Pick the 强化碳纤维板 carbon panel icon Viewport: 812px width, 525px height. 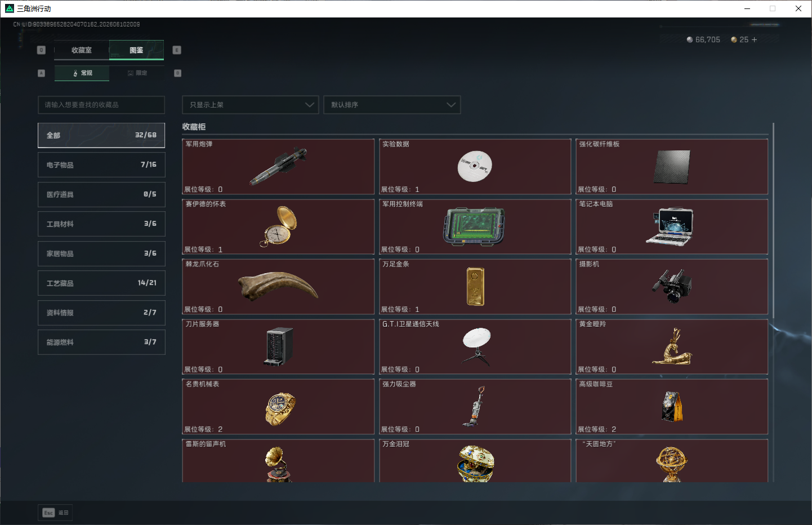tap(672, 167)
